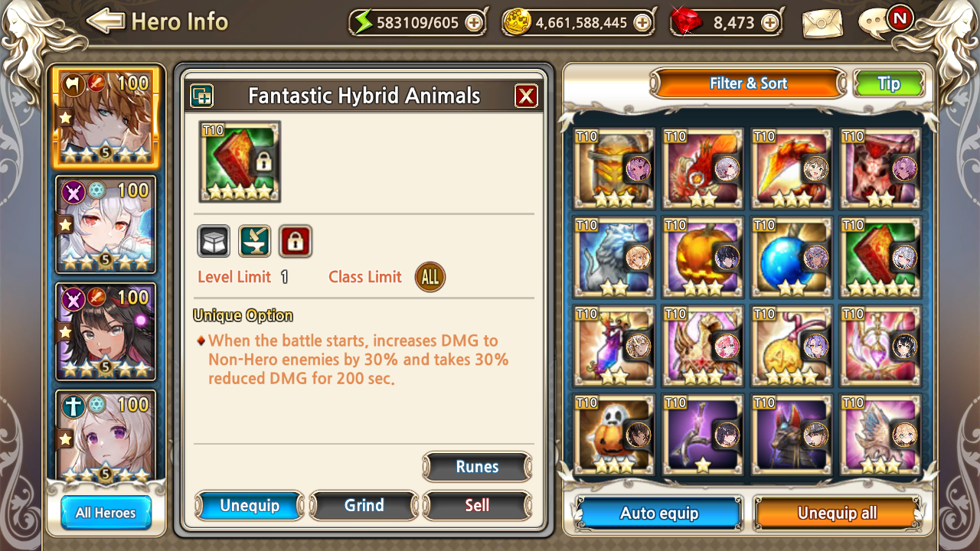Image resolution: width=980 pixels, height=551 pixels.
Task: Buy rubies with the ruby plus icon
Action: click(770, 23)
